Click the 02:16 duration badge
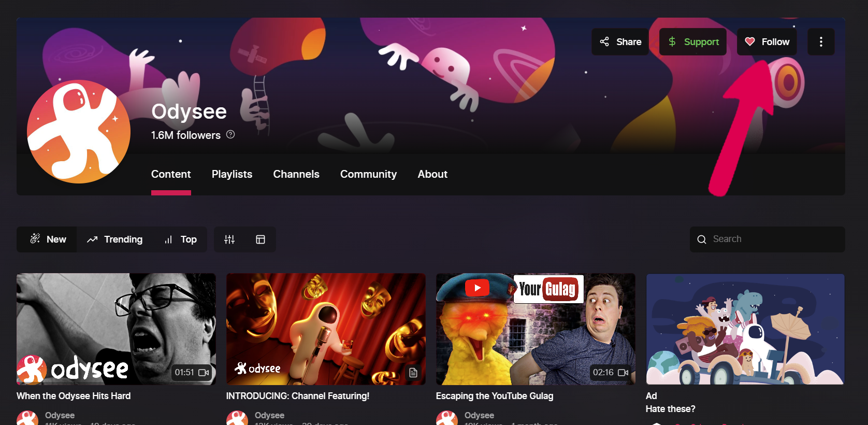868x425 pixels. tap(610, 372)
